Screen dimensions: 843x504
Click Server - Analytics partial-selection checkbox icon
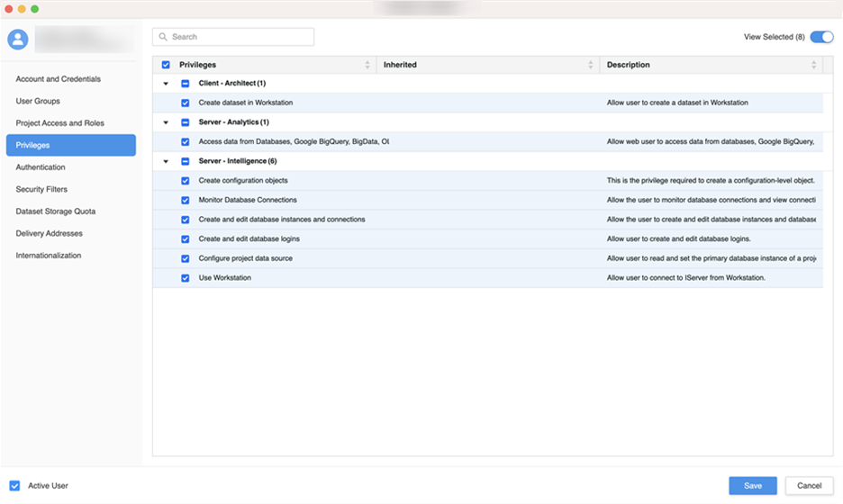(x=186, y=122)
